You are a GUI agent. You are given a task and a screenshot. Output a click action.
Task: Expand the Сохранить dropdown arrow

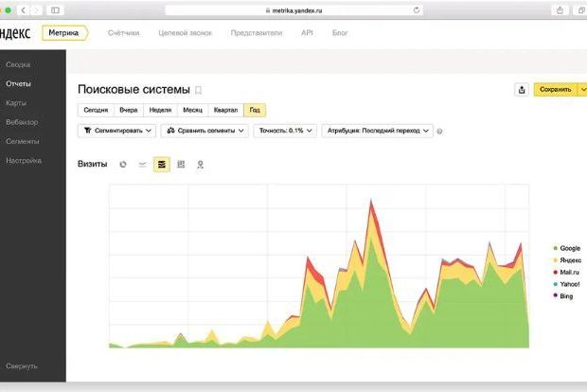coord(582,90)
